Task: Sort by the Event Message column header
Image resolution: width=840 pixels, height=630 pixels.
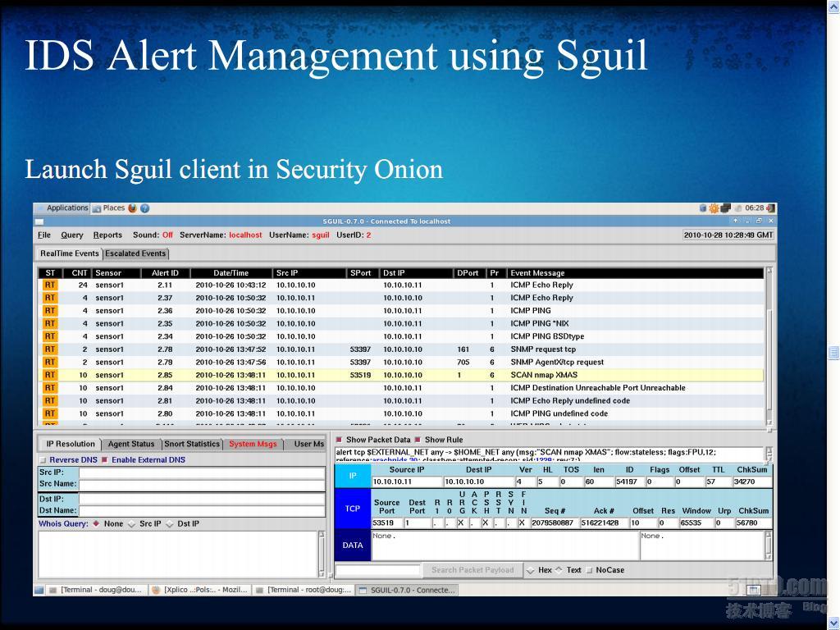Action: tap(635, 272)
